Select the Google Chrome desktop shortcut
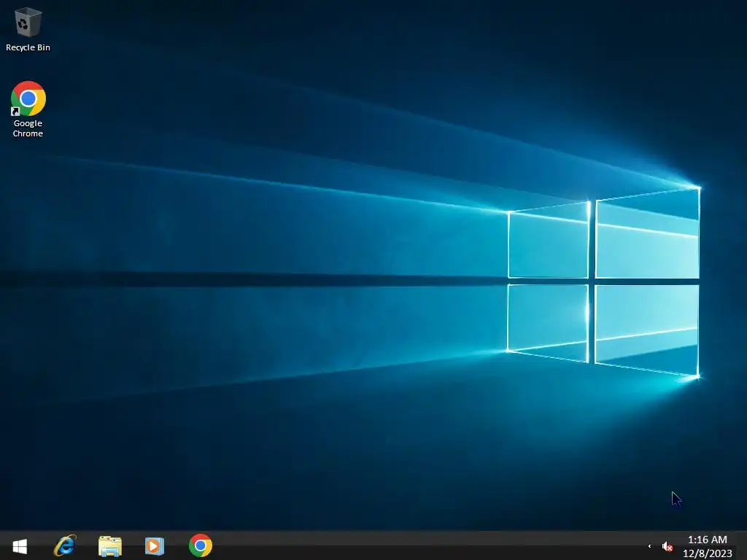 point(28,109)
